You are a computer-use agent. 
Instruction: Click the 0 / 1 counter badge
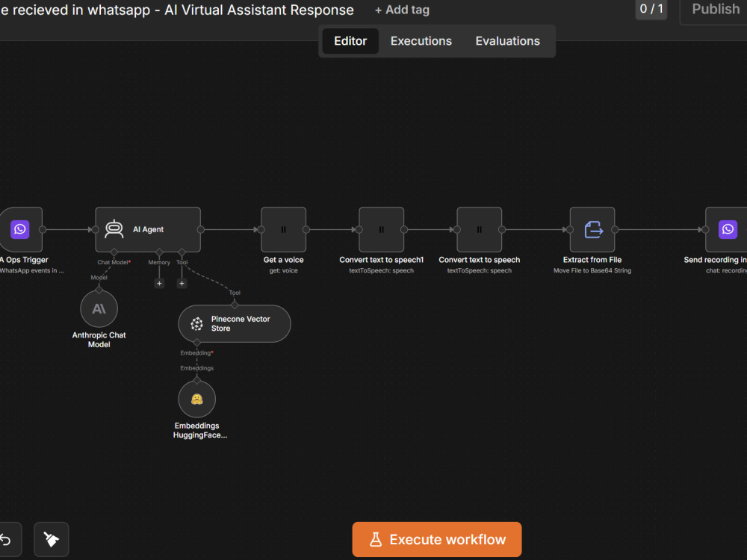click(651, 9)
